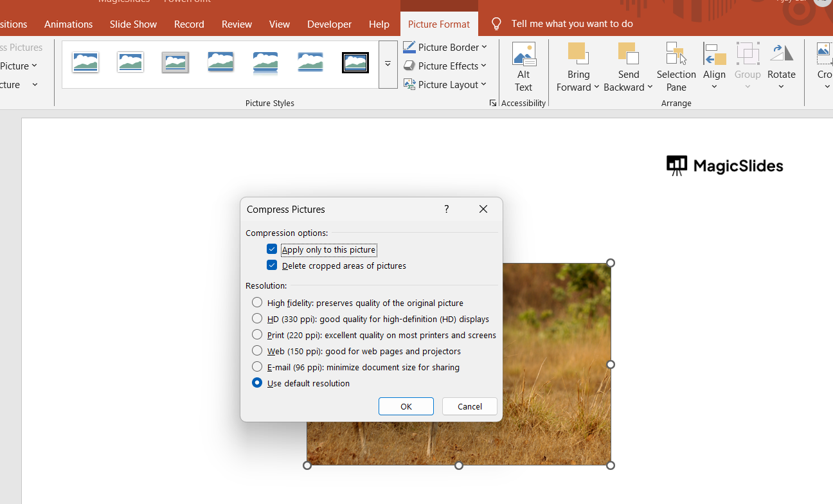
Task: Click the Bring Forward icon
Action: click(x=578, y=54)
